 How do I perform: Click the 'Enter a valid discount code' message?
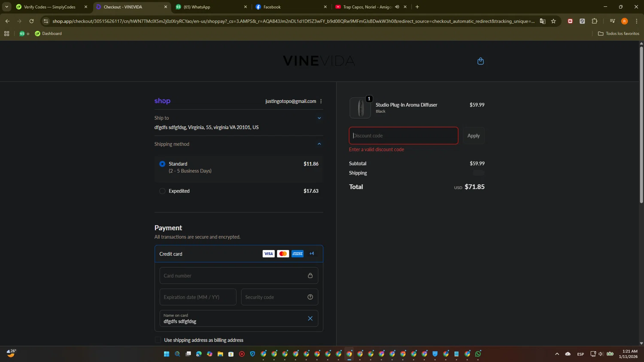click(x=377, y=149)
